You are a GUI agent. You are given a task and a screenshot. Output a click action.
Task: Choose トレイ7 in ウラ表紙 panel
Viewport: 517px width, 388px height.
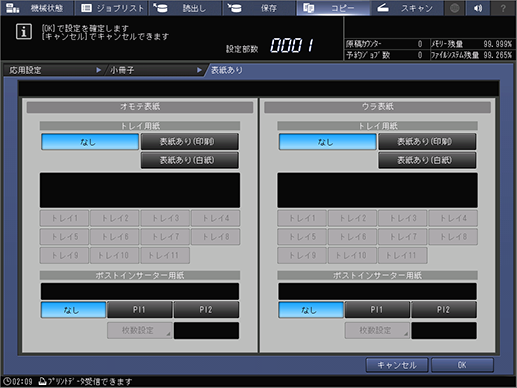pos(403,237)
